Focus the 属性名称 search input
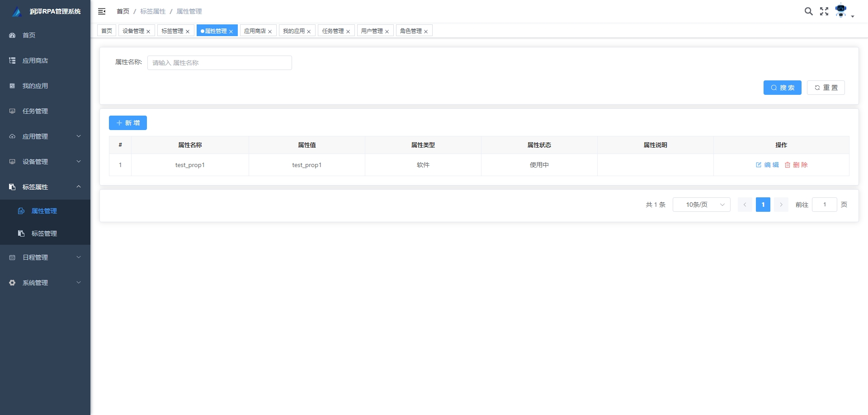This screenshot has height=415, width=868. point(220,63)
